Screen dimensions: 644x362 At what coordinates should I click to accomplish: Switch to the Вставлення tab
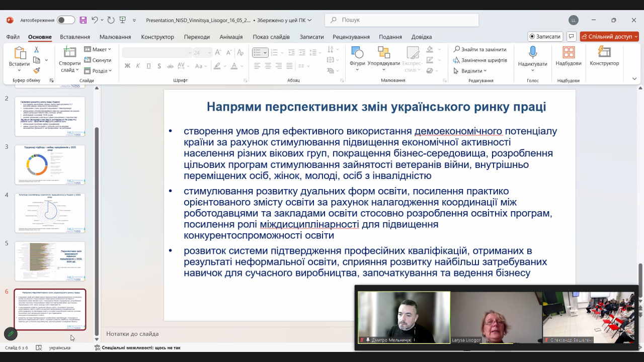point(75,37)
